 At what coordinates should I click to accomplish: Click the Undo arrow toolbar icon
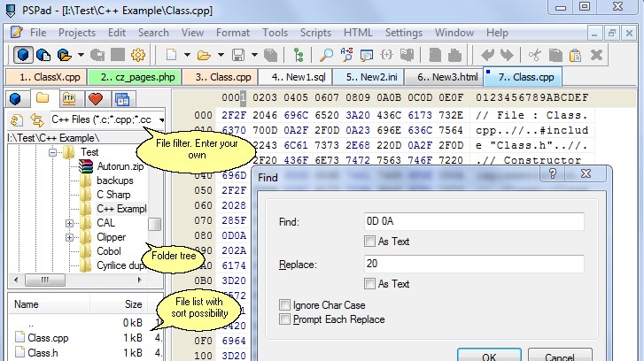pos(488,55)
